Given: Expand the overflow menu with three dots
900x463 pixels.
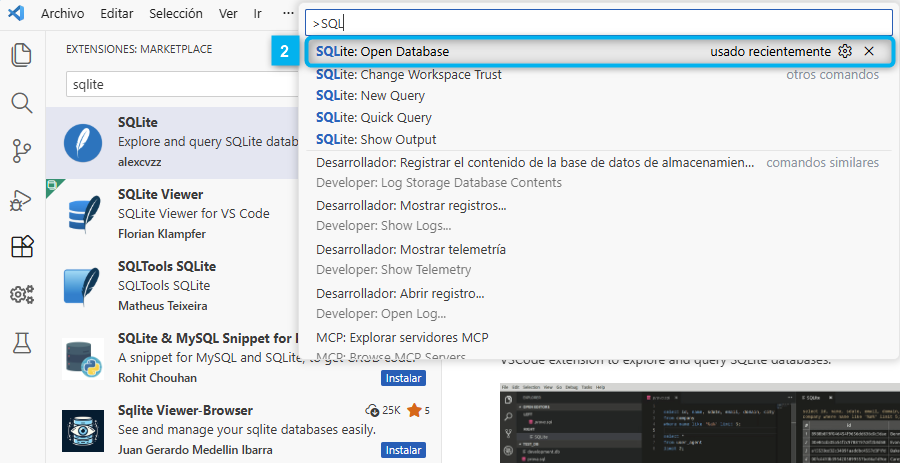Looking at the screenshot, I should pos(288,14).
